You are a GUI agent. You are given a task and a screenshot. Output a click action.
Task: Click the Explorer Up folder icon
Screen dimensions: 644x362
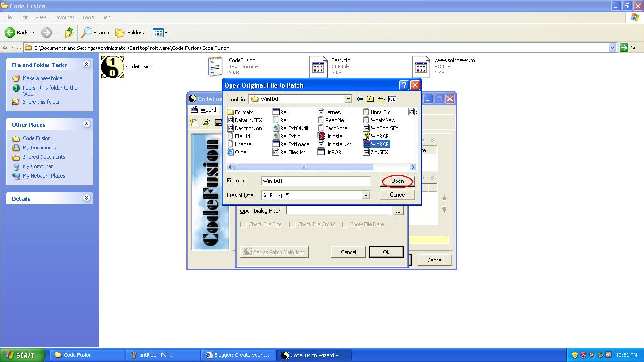(69, 33)
